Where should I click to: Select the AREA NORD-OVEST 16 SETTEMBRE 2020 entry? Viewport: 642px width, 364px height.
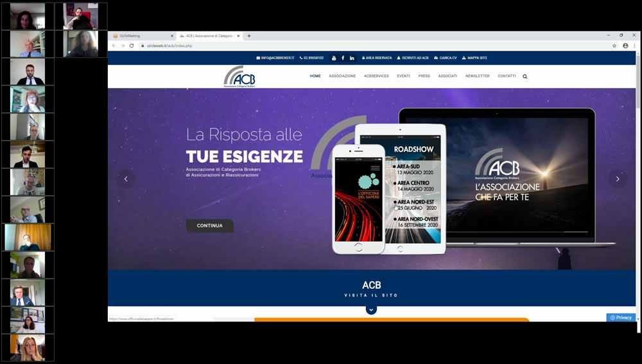click(416, 222)
